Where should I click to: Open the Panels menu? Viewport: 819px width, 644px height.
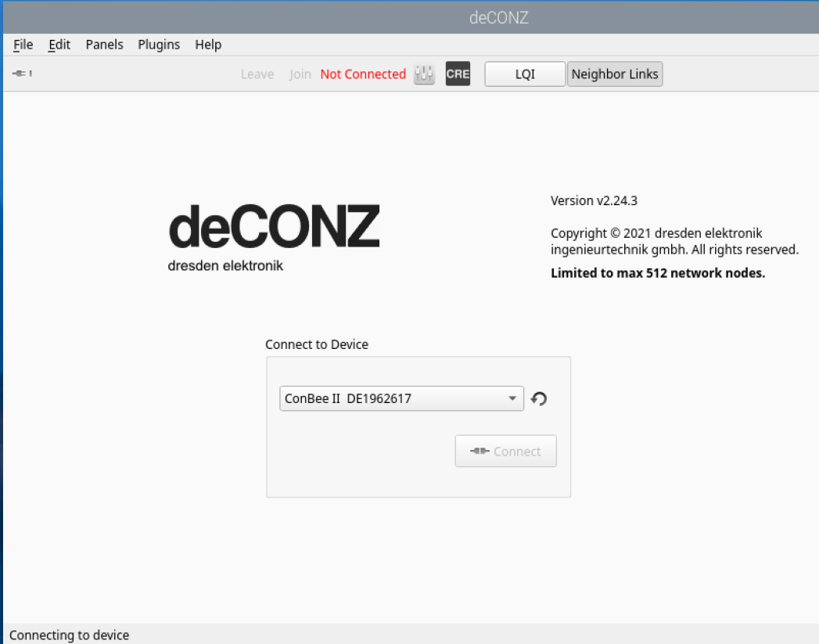click(x=105, y=45)
